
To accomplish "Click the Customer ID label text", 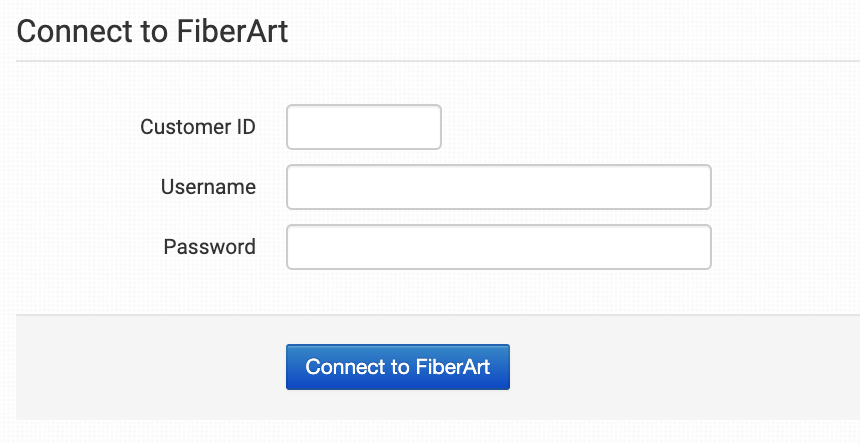I will click(x=198, y=127).
